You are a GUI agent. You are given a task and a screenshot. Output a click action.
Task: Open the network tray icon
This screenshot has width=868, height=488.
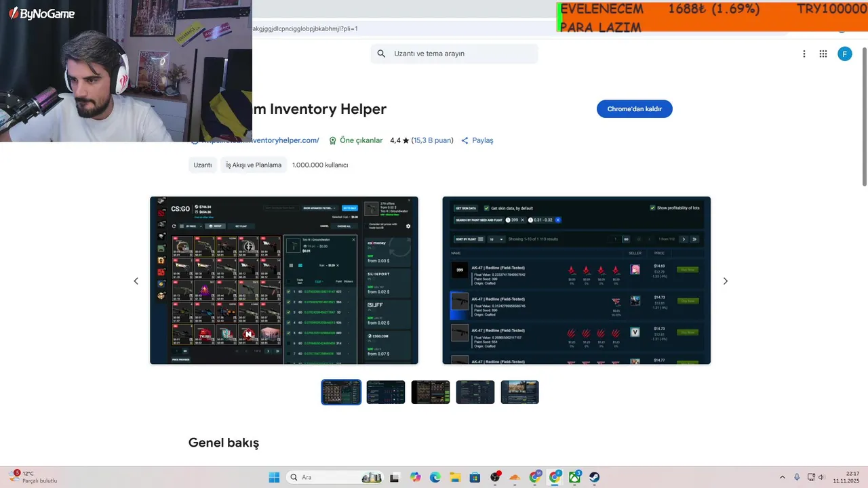point(810,477)
